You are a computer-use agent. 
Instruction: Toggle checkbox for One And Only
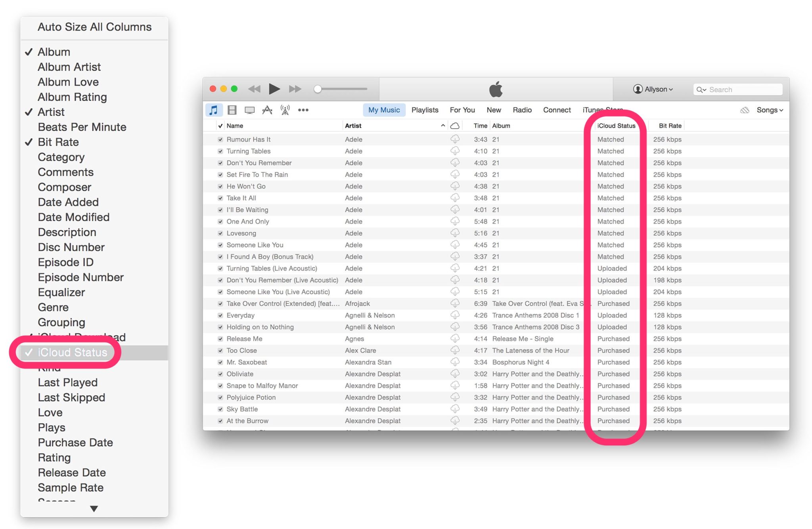point(220,222)
